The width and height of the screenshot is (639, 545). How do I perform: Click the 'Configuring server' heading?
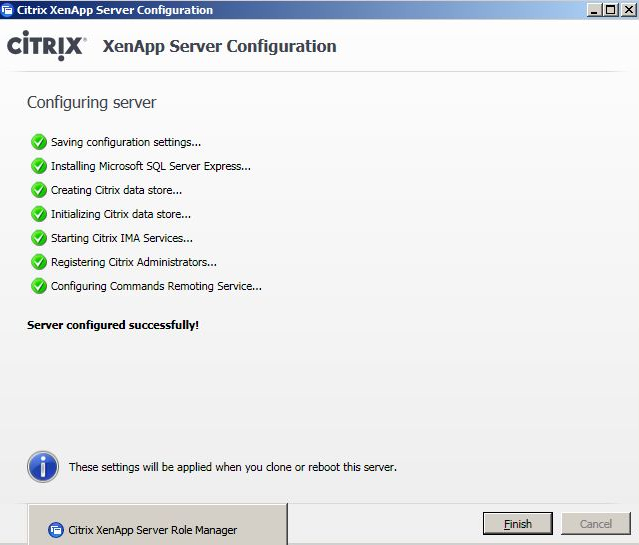coord(91,102)
